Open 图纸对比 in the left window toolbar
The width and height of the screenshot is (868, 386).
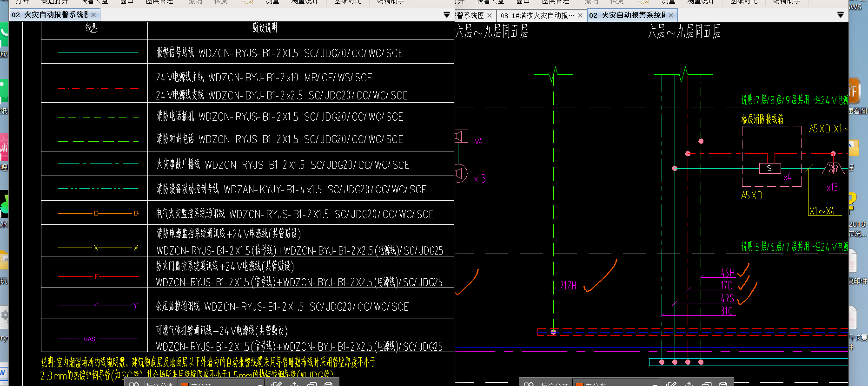click(x=348, y=2)
